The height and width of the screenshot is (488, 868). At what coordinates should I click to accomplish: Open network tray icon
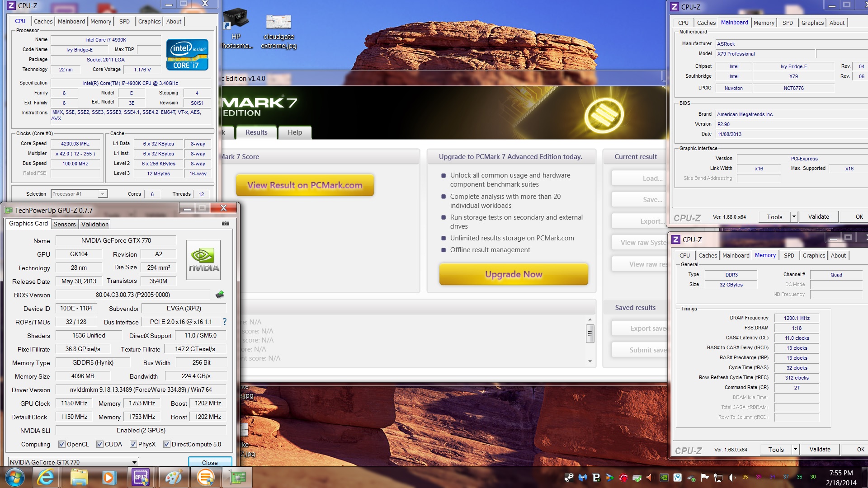pyautogui.click(x=718, y=477)
